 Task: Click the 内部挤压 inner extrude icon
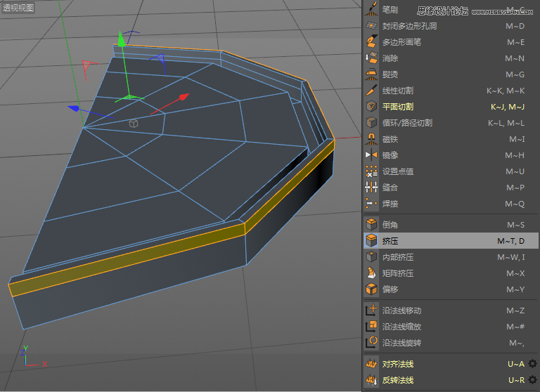coord(371,257)
